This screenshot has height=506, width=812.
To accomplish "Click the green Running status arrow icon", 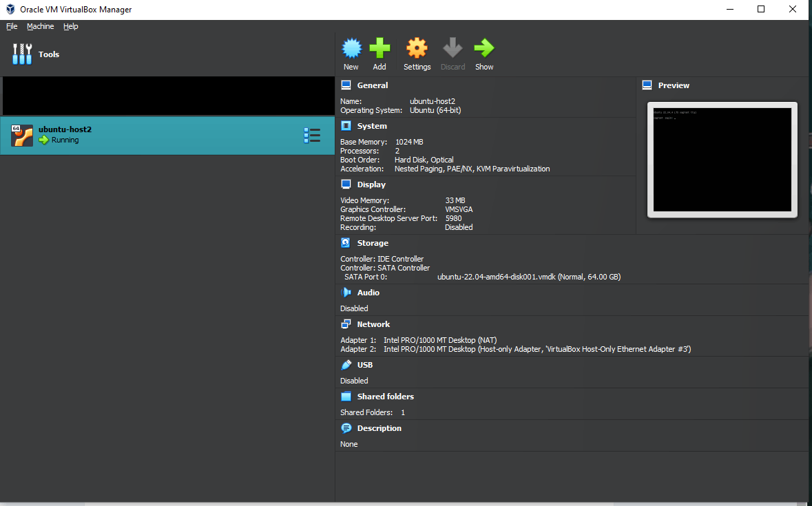I will point(43,140).
